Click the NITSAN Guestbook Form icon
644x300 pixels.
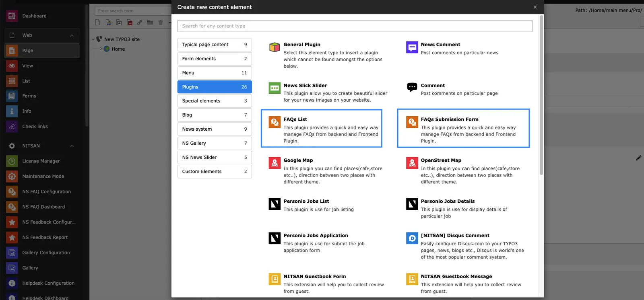[275, 279]
